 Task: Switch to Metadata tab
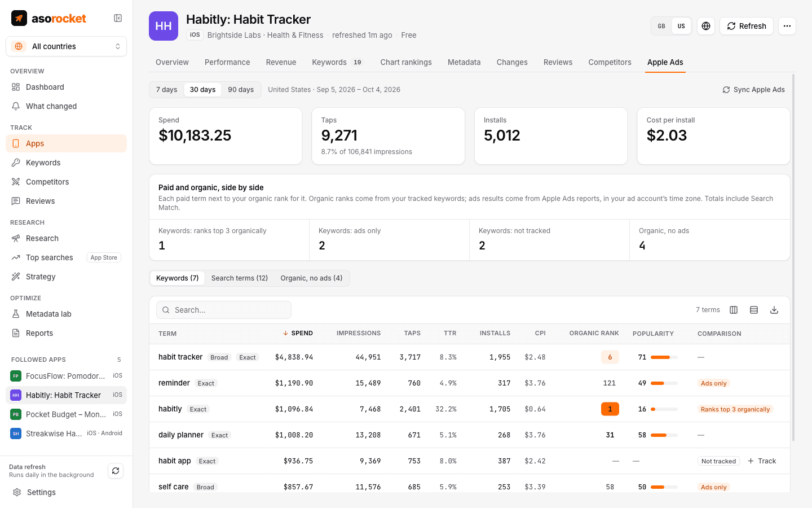(464, 62)
